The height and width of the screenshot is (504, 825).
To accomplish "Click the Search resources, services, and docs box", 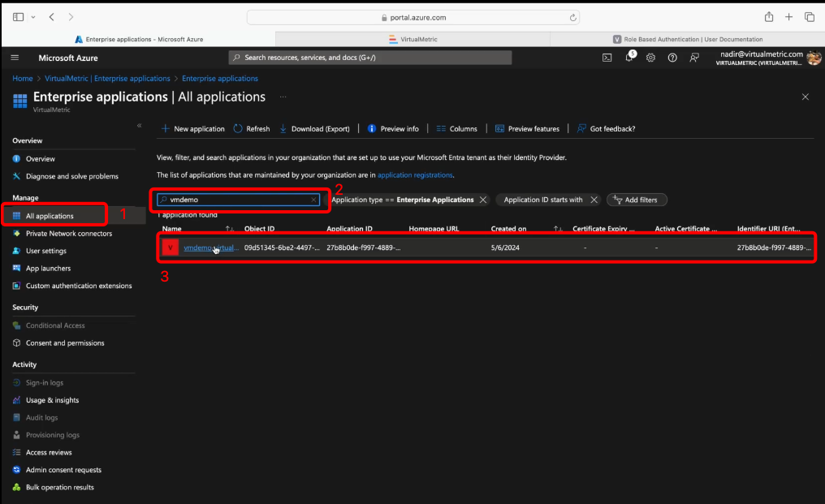I will point(370,58).
